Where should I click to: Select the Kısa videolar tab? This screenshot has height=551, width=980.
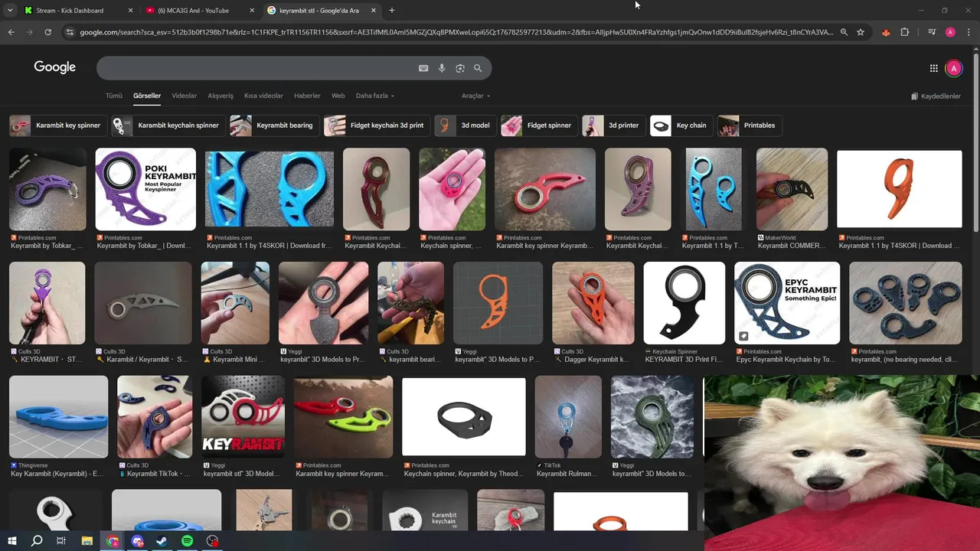point(263,96)
